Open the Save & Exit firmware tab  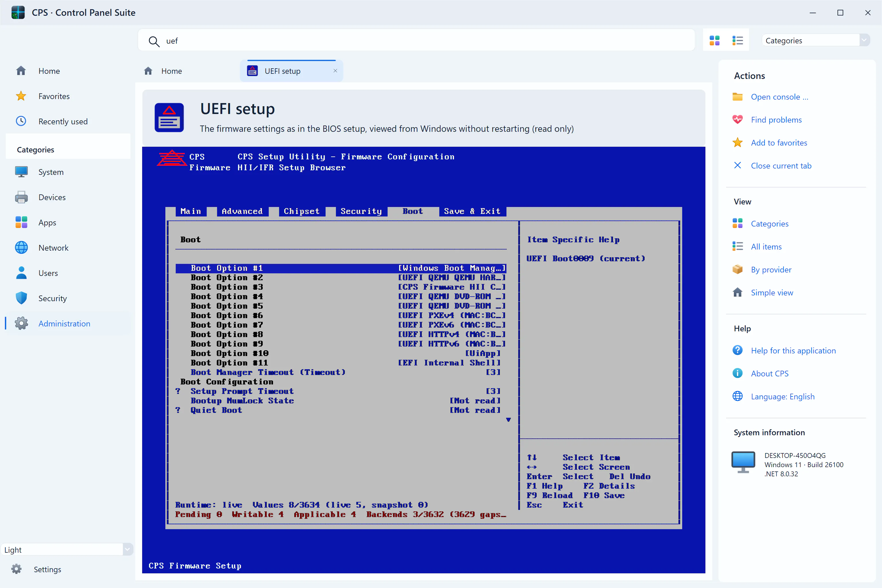[x=472, y=212]
